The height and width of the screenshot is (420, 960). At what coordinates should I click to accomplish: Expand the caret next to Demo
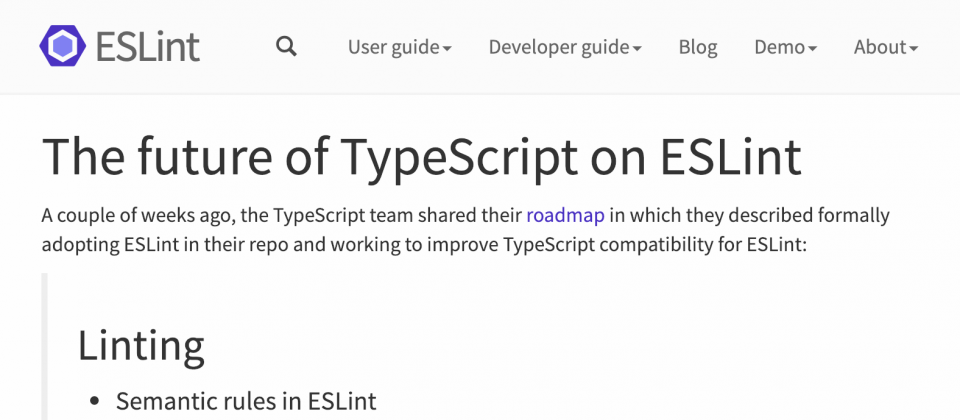click(812, 49)
